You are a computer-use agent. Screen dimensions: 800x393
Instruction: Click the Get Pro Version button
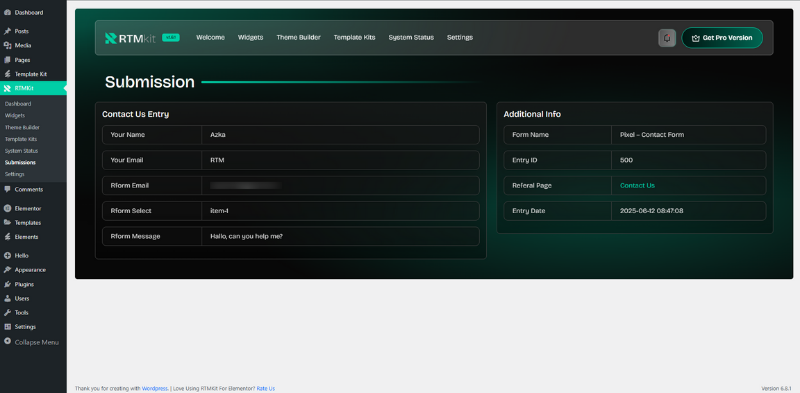tap(722, 38)
